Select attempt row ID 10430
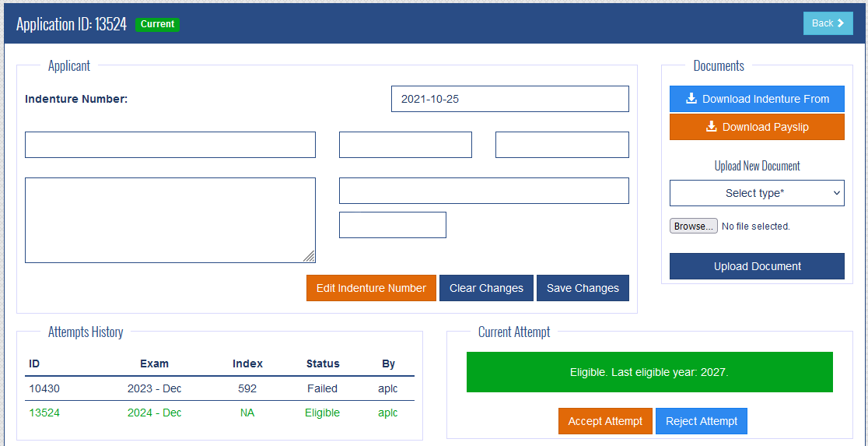This screenshot has height=446, width=868. point(44,388)
